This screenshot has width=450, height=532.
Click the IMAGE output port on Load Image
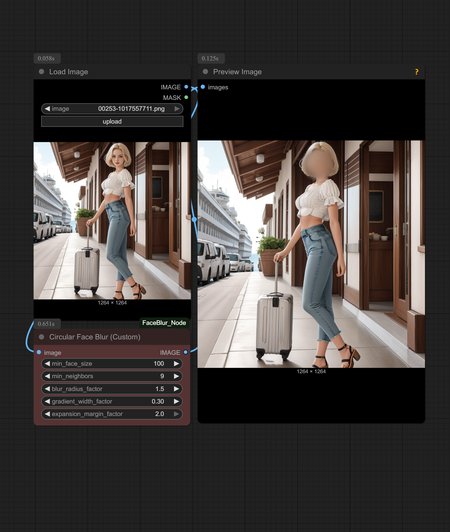186,87
